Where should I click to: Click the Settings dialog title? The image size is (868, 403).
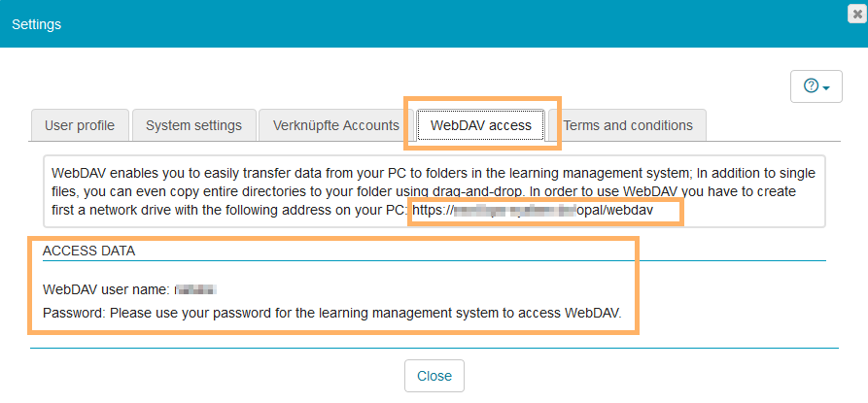(x=36, y=24)
